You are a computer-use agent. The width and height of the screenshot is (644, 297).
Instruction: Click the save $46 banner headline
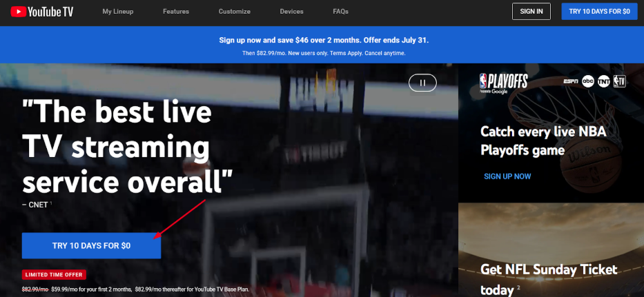[x=324, y=40]
